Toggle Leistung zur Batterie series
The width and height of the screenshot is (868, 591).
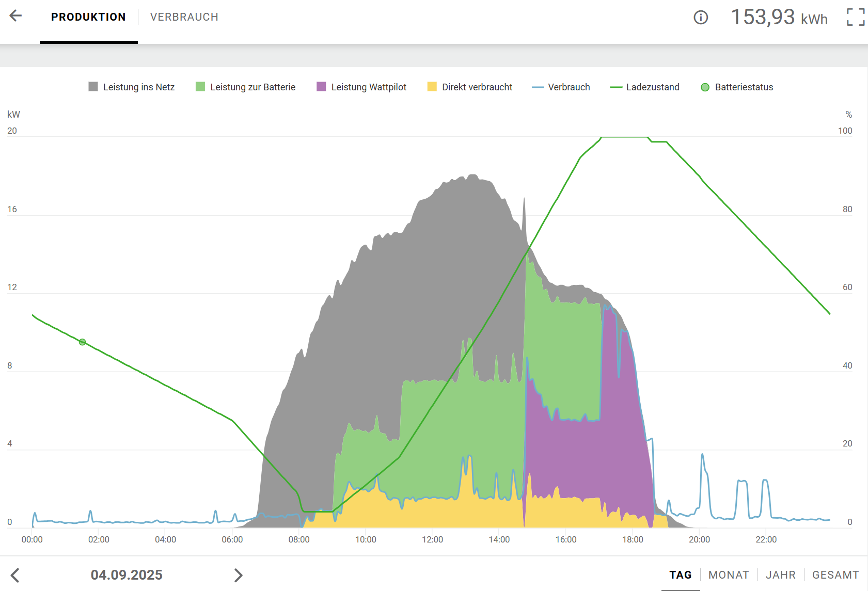coord(246,87)
